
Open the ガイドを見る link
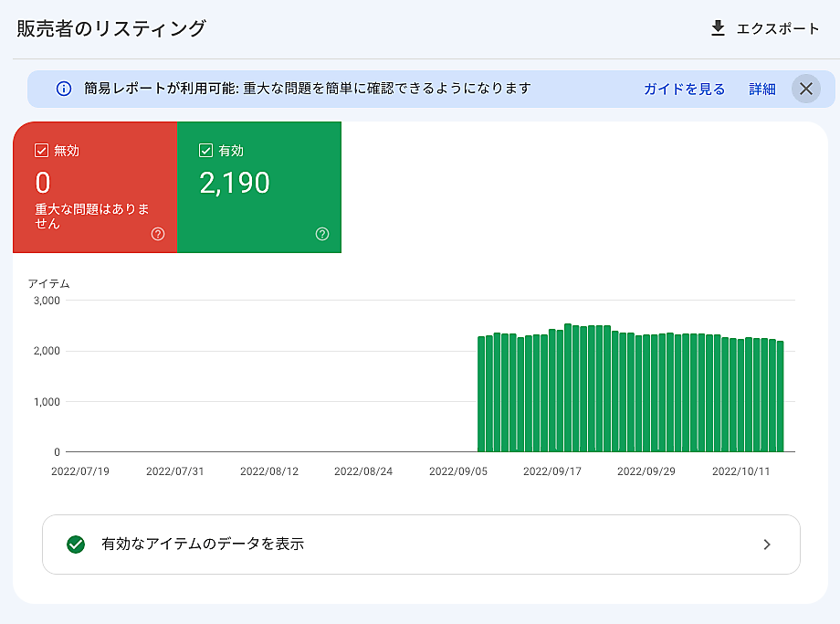[684, 89]
